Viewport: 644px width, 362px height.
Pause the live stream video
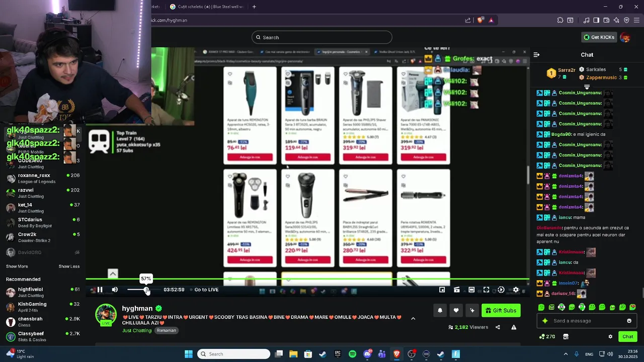tap(100, 290)
